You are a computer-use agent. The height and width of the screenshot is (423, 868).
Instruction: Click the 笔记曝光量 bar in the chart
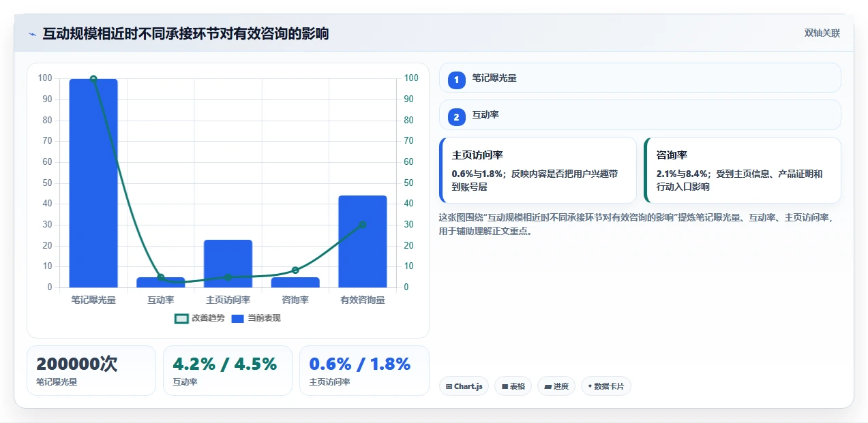[x=93, y=183]
